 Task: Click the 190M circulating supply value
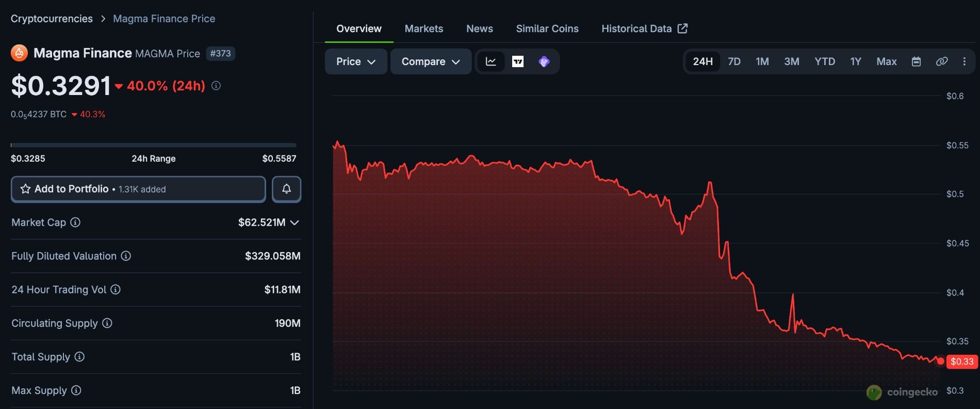coord(287,323)
